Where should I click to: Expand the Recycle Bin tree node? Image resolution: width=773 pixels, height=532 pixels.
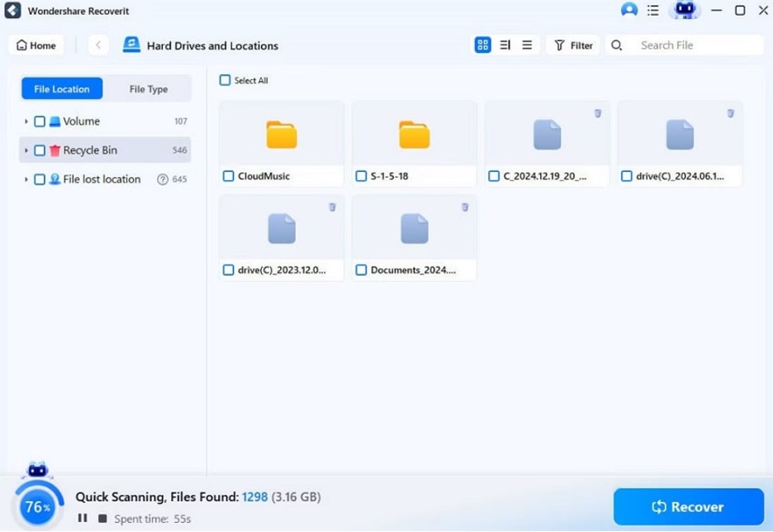coord(26,150)
